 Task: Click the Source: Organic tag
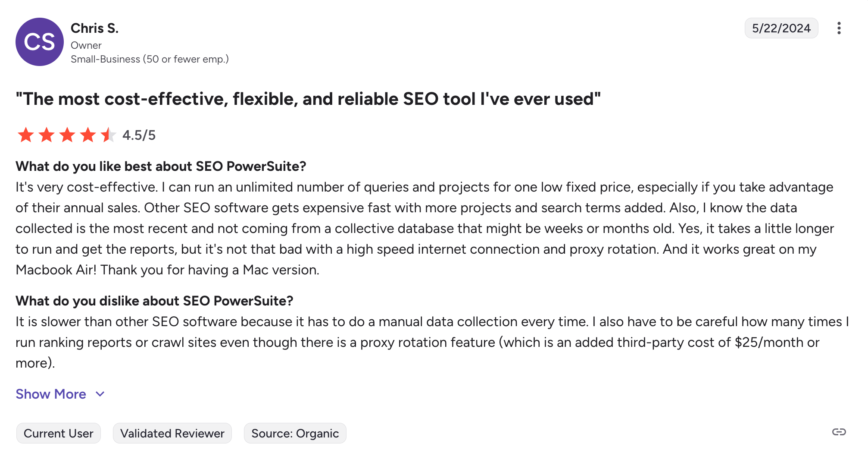coord(295,433)
